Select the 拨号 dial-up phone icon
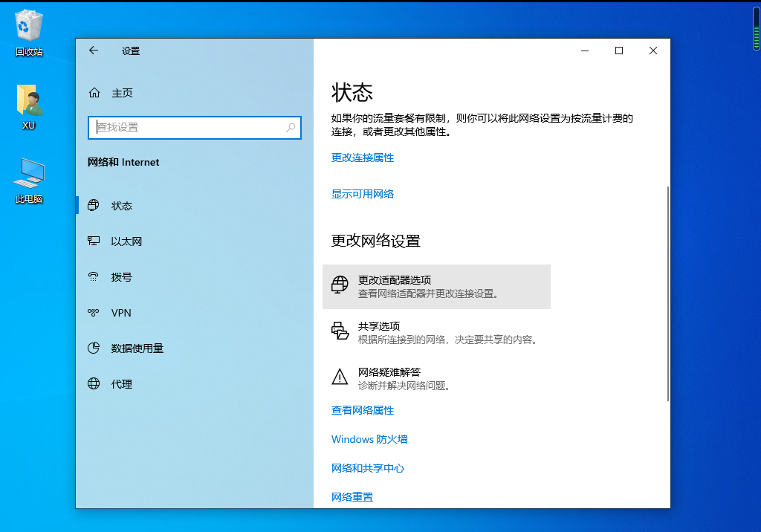Image resolution: width=761 pixels, height=532 pixels. tap(93, 276)
